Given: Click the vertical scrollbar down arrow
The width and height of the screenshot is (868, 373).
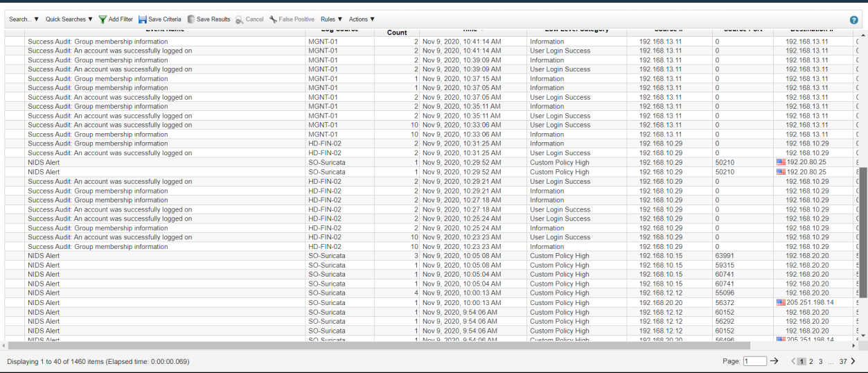Looking at the screenshot, I should pyautogui.click(x=862, y=336).
